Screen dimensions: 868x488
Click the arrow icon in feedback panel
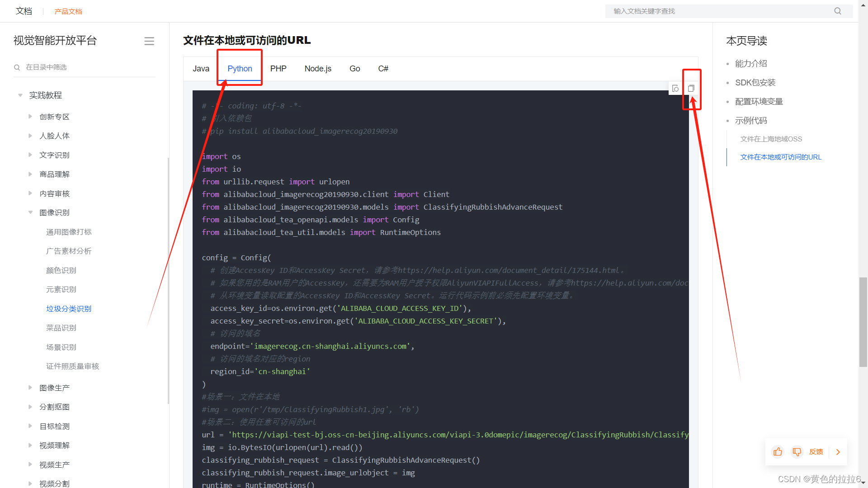click(838, 452)
